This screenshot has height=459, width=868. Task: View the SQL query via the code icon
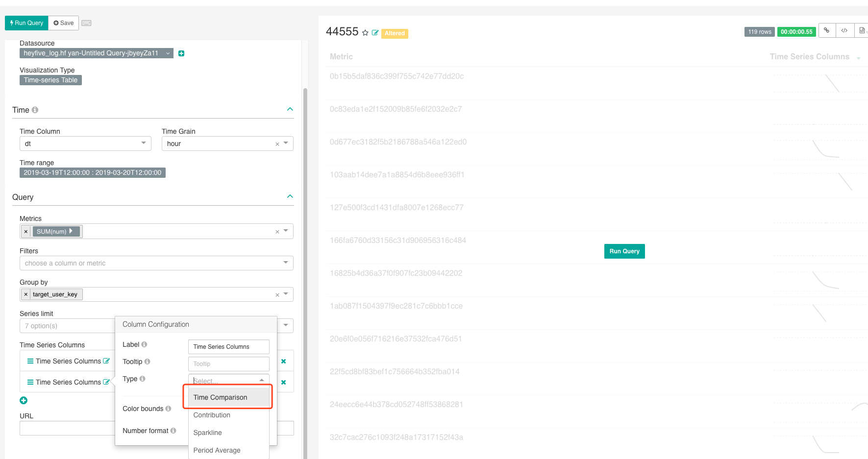[x=845, y=30]
